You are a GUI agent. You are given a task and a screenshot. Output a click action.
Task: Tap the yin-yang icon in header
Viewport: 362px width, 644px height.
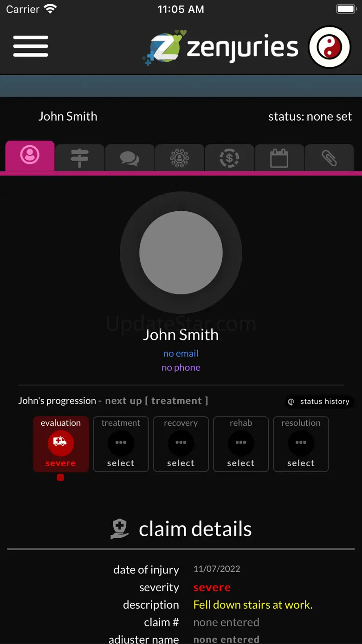(x=330, y=47)
